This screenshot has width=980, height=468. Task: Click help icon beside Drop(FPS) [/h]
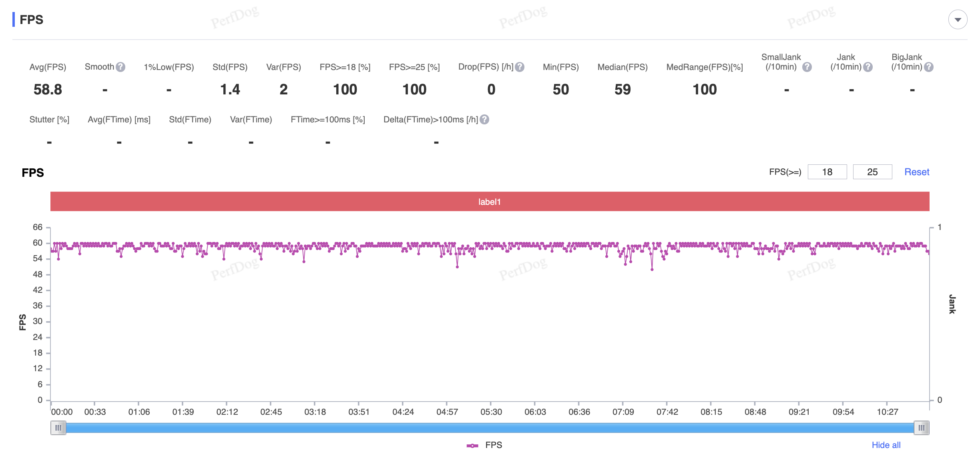coord(520,67)
